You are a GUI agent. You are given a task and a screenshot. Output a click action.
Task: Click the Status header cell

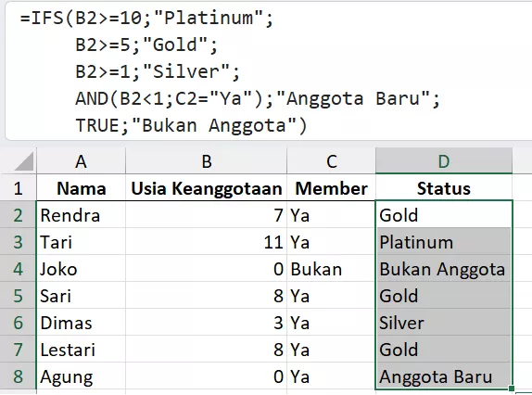(444, 188)
